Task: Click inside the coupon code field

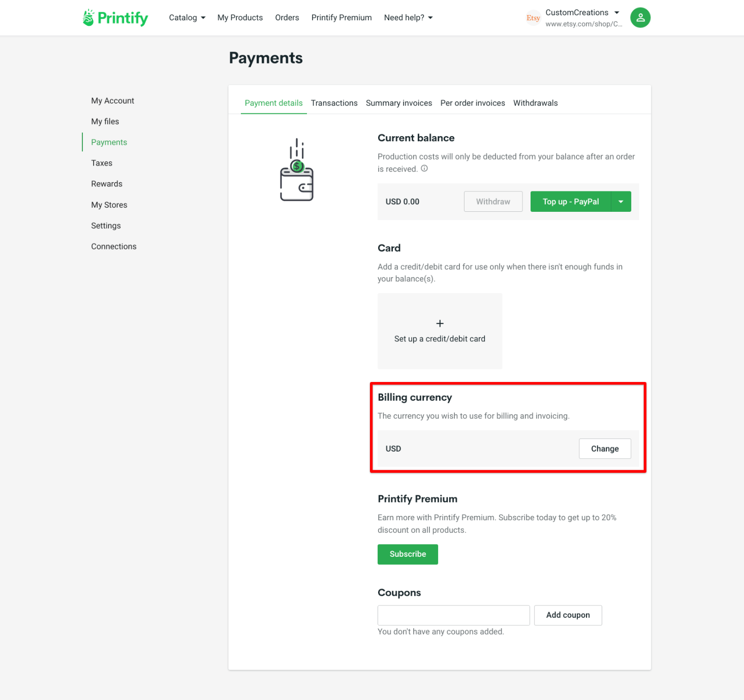Action: click(x=453, y=615)
